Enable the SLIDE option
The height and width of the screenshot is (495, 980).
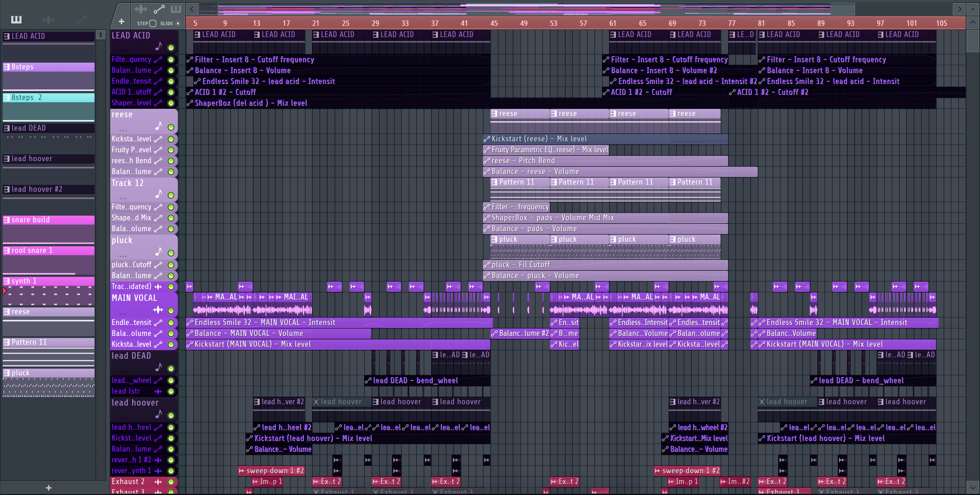[178, 23]
